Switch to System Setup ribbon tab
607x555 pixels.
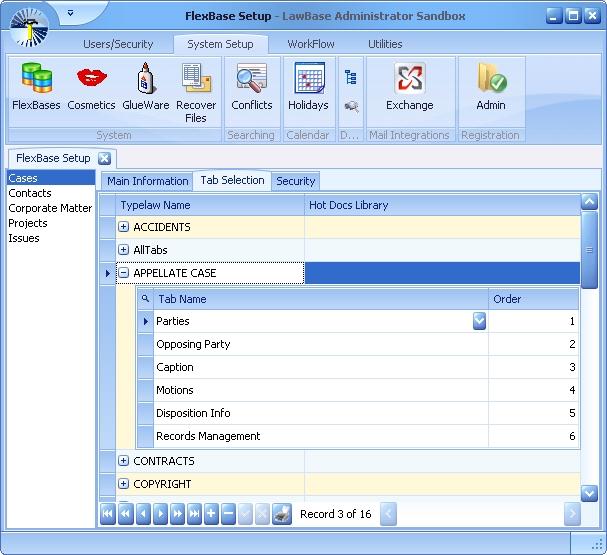click(x=220, y=44)
